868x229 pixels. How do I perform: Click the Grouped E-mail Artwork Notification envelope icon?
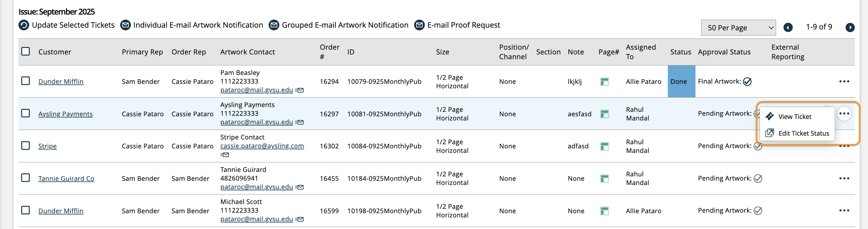tap(274, 25)
